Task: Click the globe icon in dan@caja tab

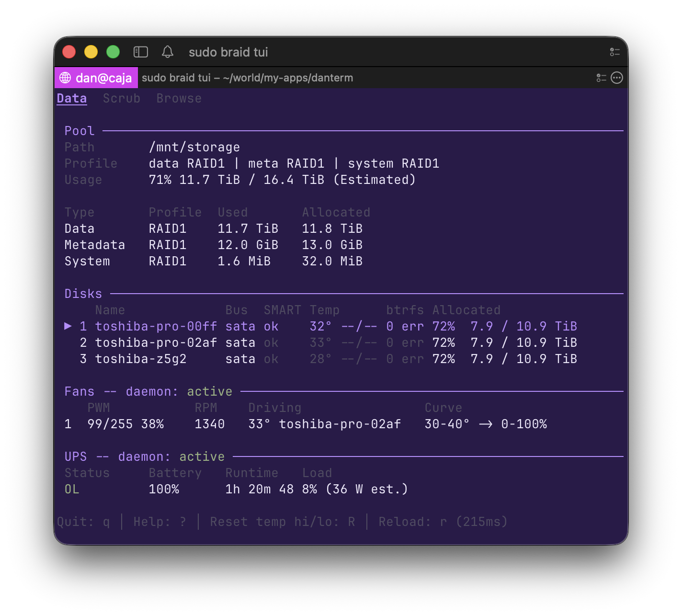Action: 65,78
